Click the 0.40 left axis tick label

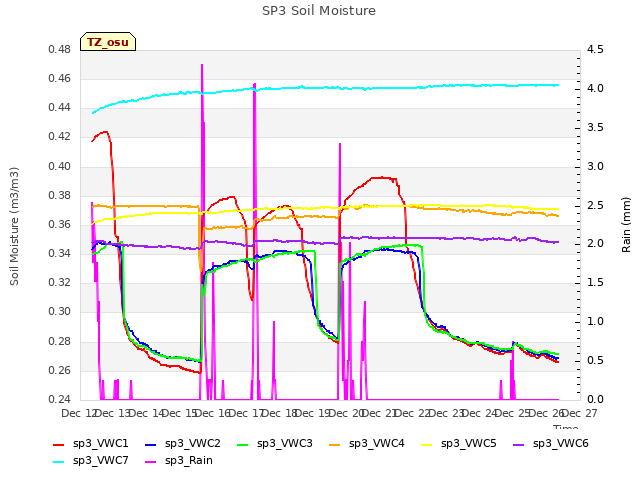point(60,167)
